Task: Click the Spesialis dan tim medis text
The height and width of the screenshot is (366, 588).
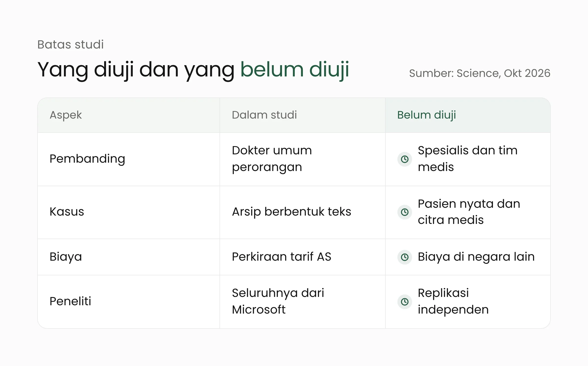Action: pos(468,159)
